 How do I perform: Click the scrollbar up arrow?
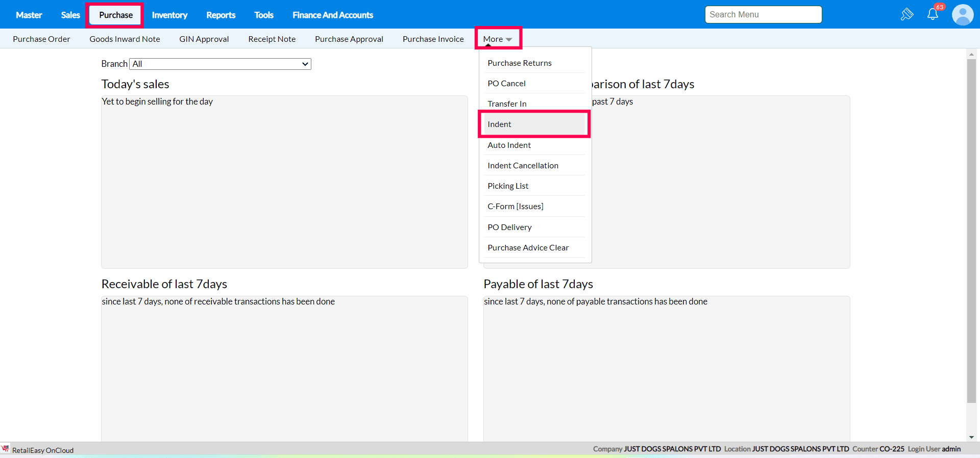coord(971,54)
